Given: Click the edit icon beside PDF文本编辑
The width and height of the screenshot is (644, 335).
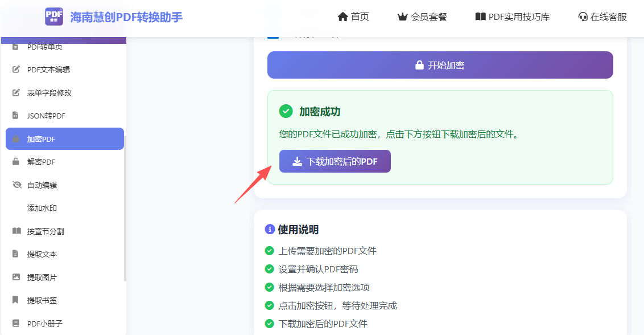Looking at the screenshot, I should point(16,69).
